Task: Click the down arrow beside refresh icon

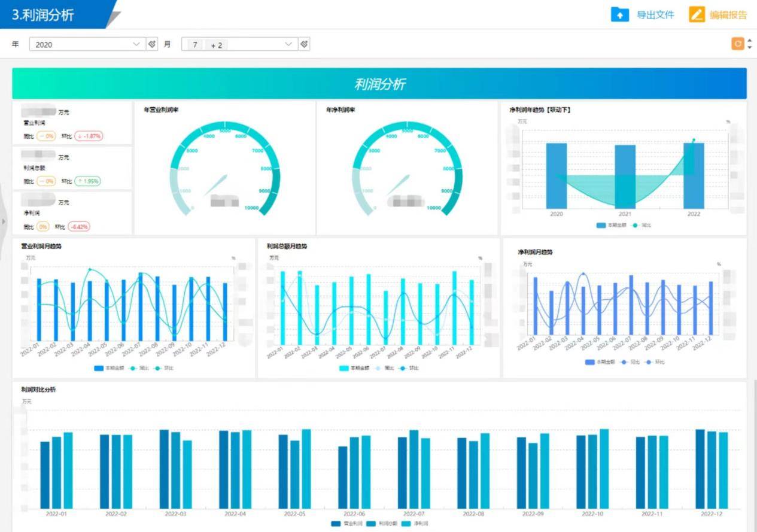Action: point(750,47)
